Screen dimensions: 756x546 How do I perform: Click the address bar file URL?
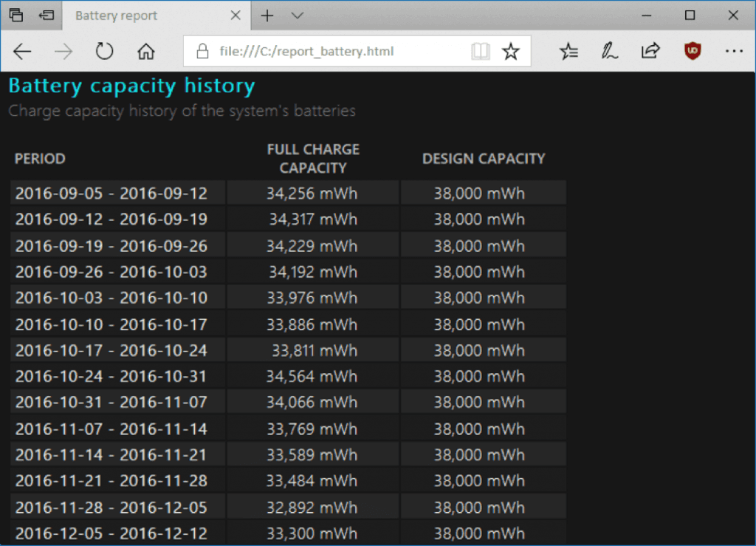tap(306, 51)
